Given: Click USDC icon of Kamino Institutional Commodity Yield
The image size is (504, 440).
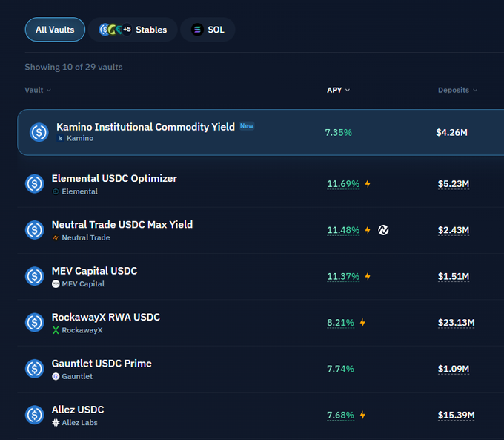Looking at the screenshot, I should click(39, 132).
